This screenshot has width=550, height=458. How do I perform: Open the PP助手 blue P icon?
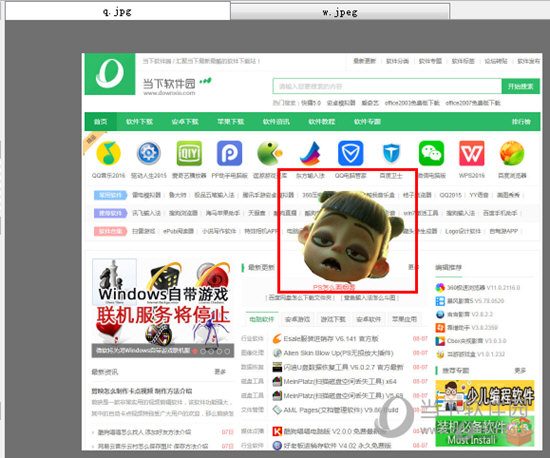pos(229,153)
